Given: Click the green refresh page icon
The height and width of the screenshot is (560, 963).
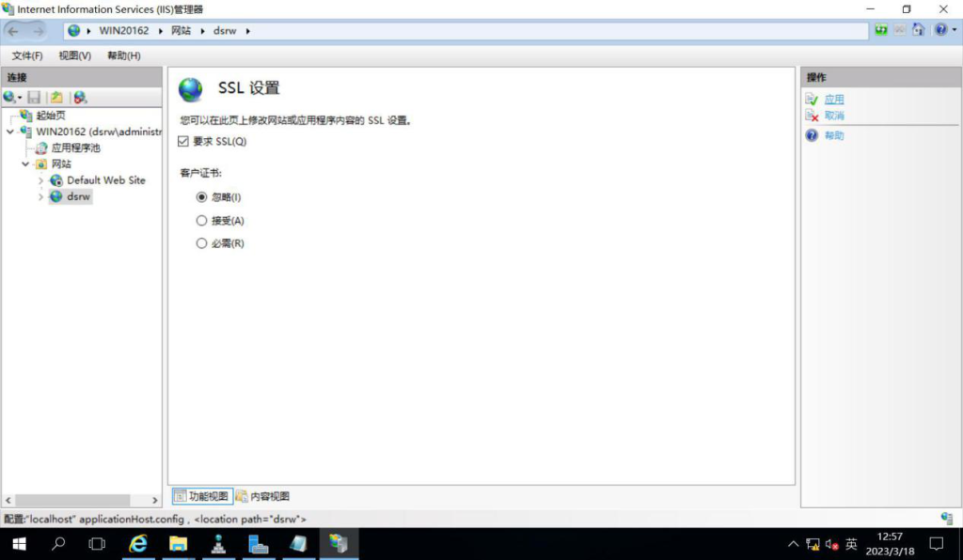Looking at the screenshot, I should tap(881, 30).
